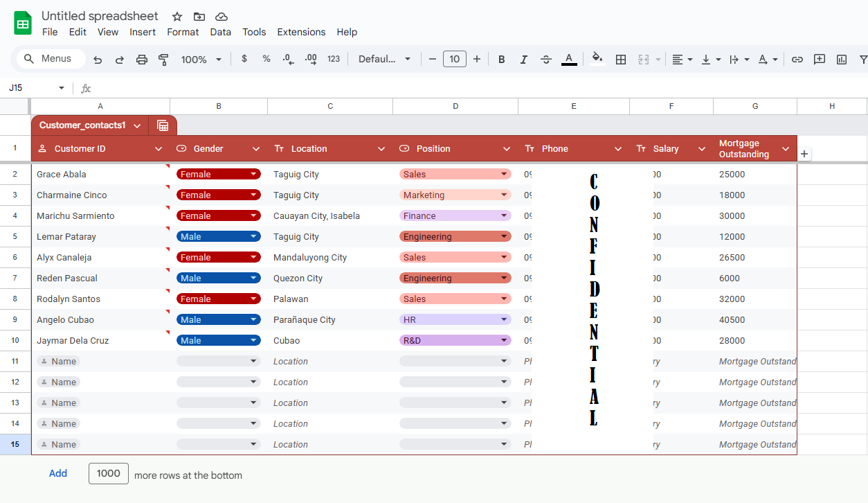Add a new table column with plus
Image resolution: width=868 pixels, height=503 pixels.
(x=804, y=154)
